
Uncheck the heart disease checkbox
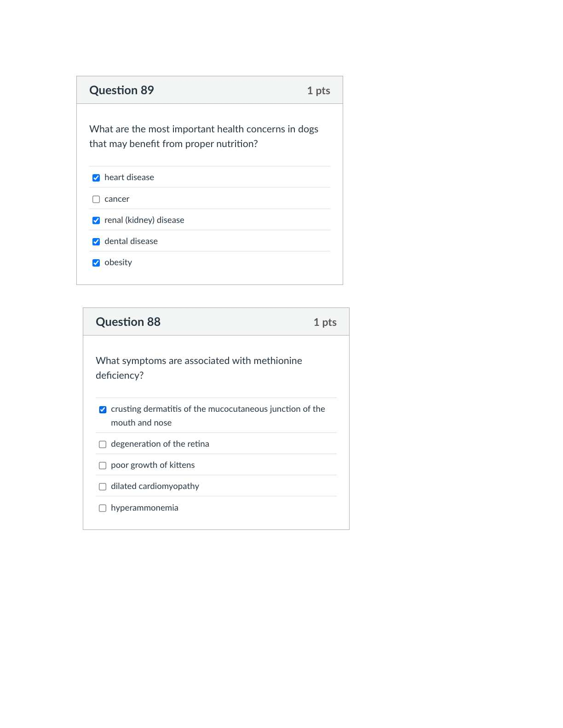click(x=96, y=178)
